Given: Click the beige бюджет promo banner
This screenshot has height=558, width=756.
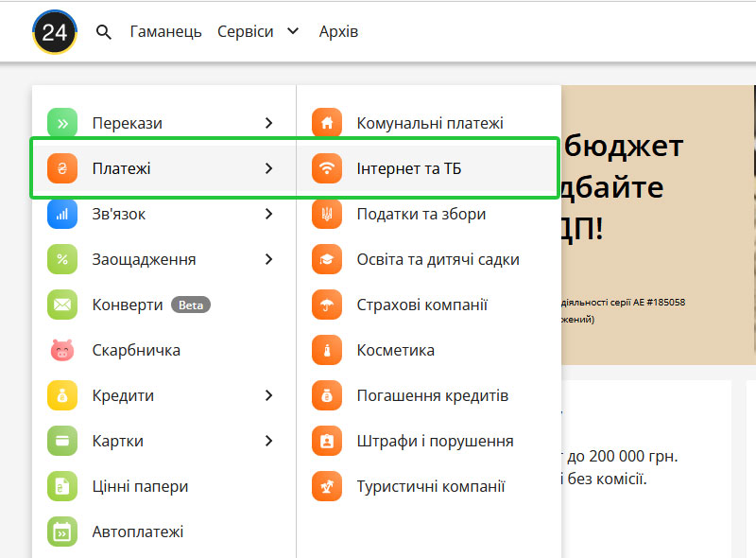Looking at the screenshot, I should point(659,225).
